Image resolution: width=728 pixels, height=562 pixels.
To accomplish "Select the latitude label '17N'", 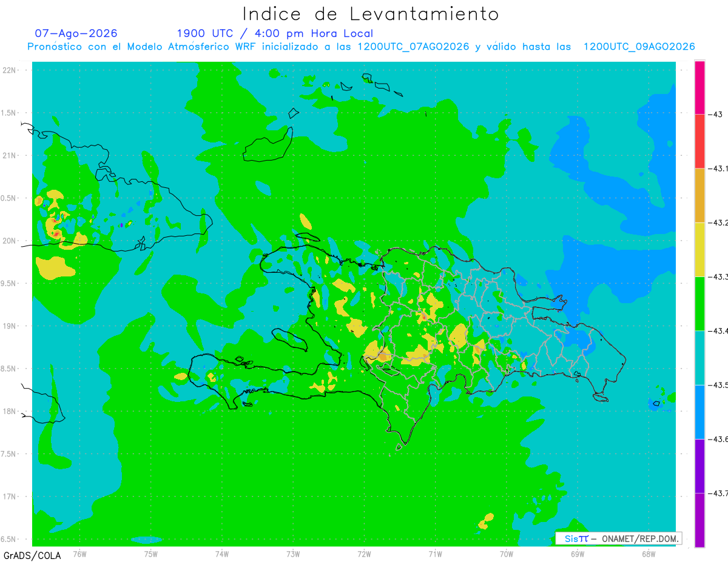I will [x=9, y=497].
